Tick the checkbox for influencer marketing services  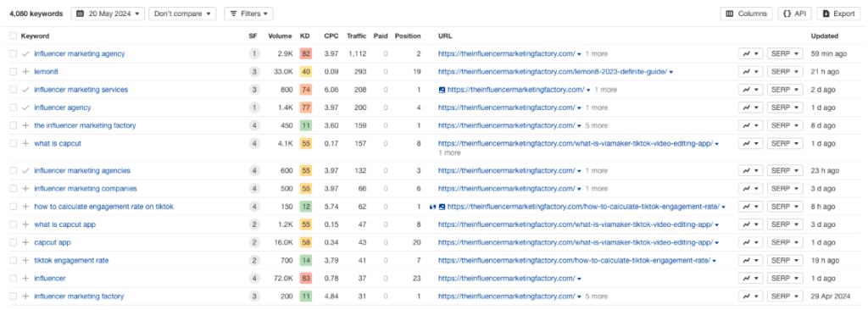click(x=14, y=90)
